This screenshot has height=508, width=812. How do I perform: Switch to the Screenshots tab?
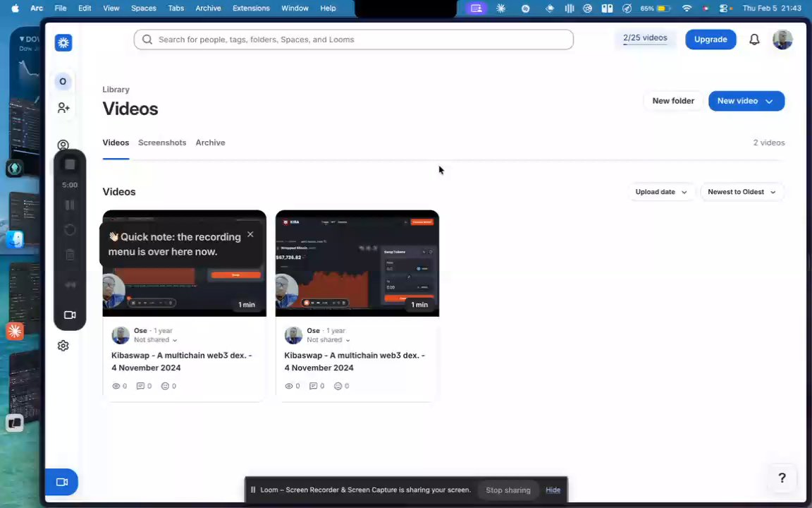pyautogui.click(x=162, y=143)
